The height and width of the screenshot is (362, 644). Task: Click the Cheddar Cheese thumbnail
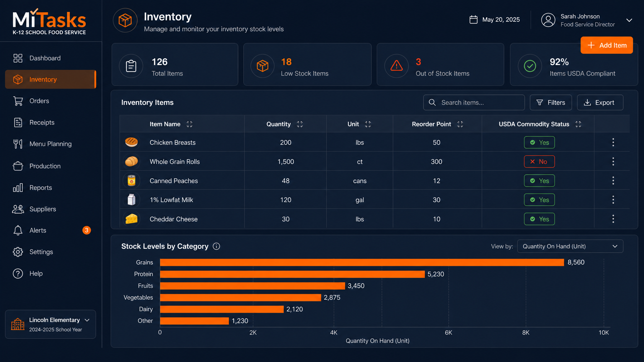pos(131,219)
